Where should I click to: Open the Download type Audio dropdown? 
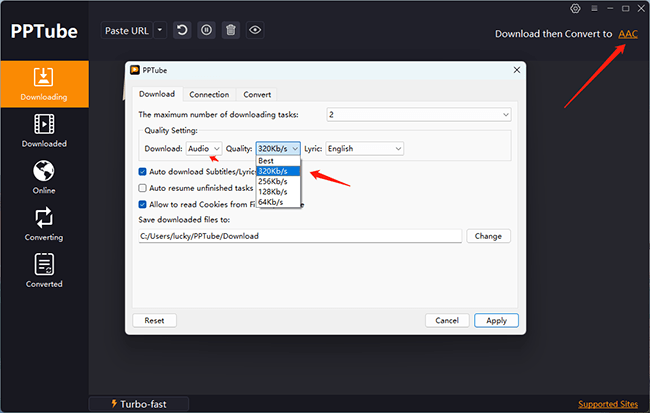click(204, 148)
